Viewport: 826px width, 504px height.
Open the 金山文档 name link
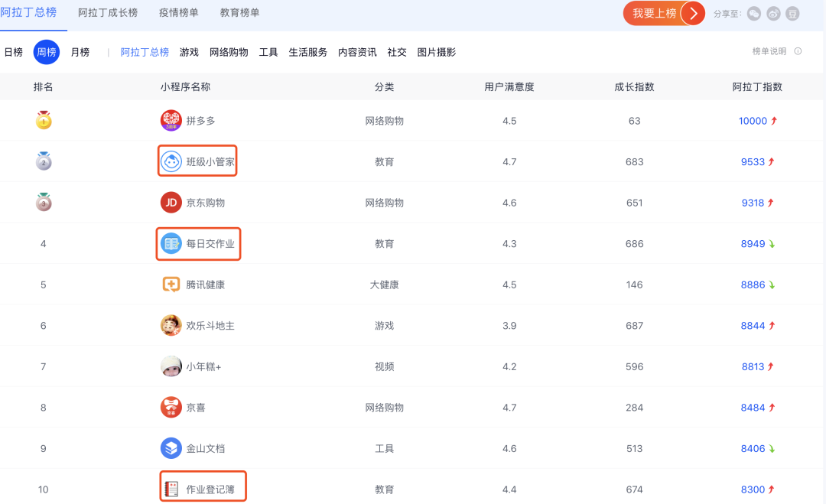(206, 449)
